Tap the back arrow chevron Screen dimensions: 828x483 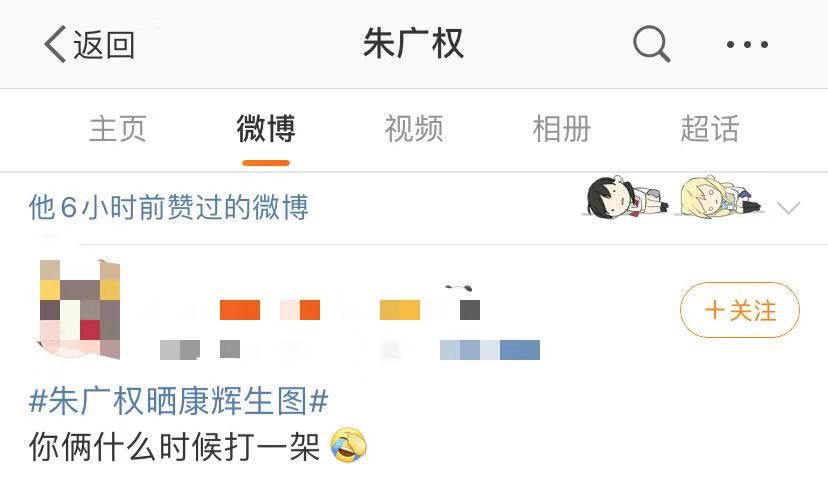click(55, 44)
